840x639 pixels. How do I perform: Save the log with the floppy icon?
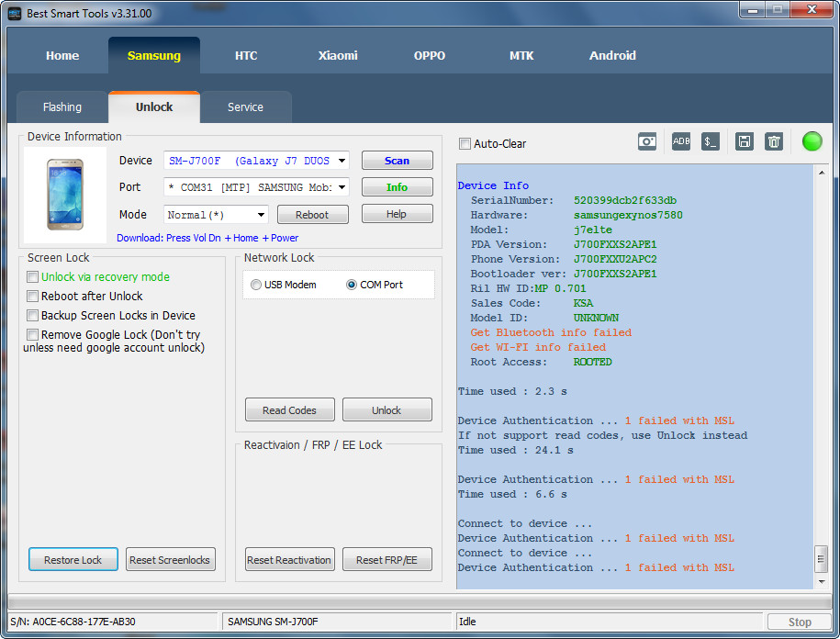pos(745,141)
